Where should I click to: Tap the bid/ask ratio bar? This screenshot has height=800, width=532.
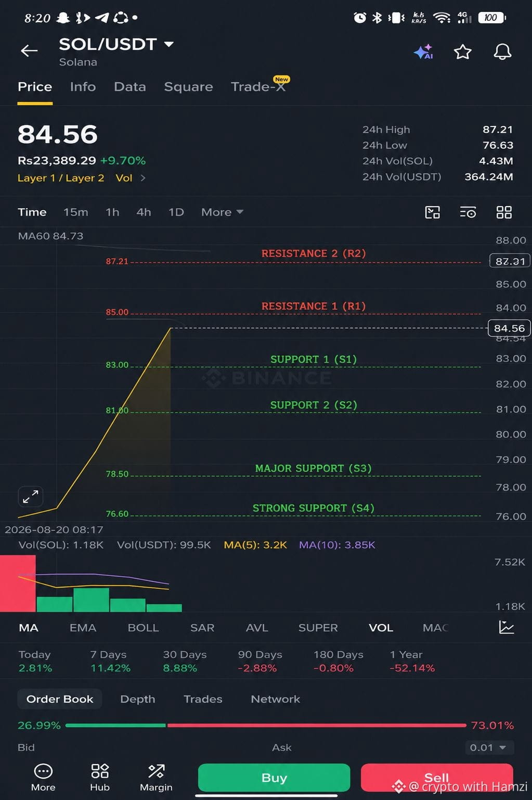[266, 725]
